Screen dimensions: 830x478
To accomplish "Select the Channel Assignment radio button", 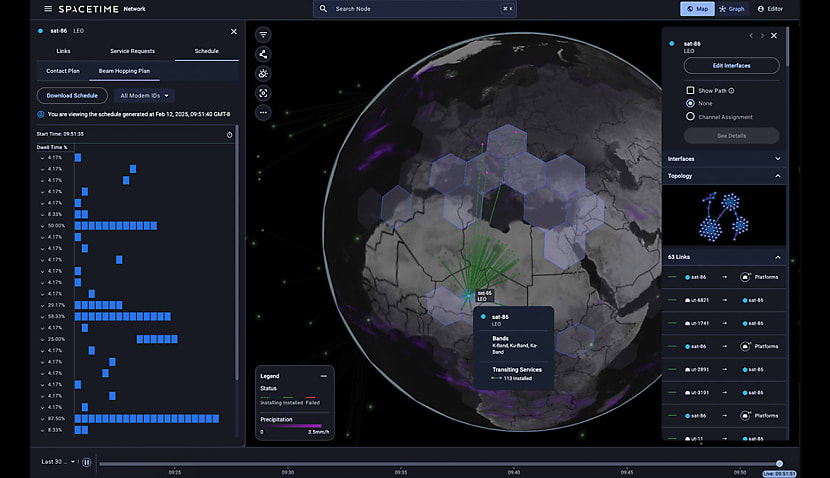I will coord(690,116).
